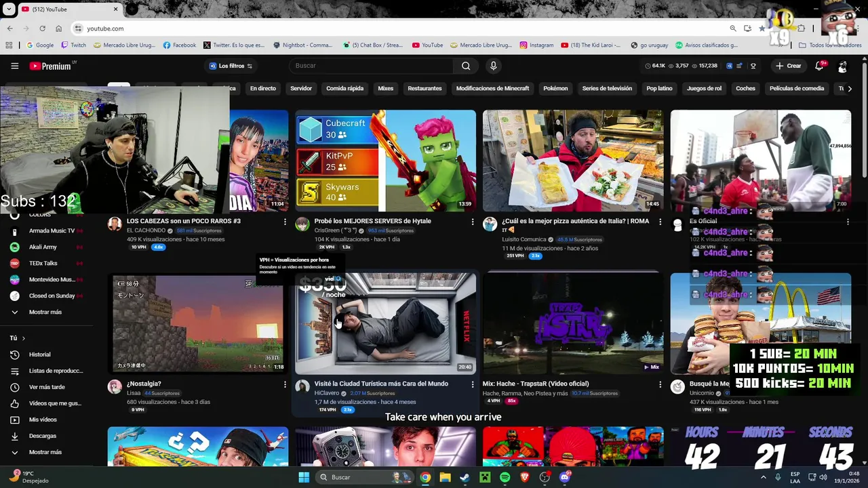The width and height of the screenshot is (868, 488).
Task: Expand Mostrar más under Tú section
Action: pyautogui.click(x=46, y=452)
